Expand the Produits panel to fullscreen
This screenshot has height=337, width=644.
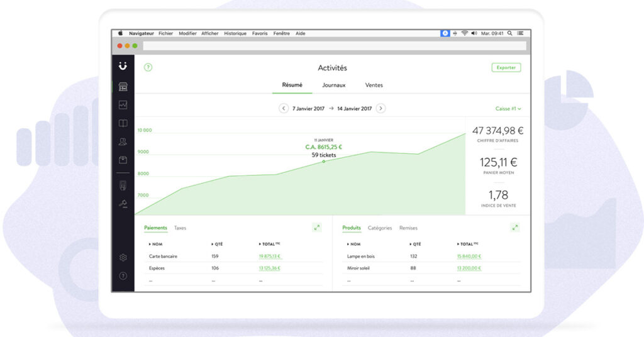click(515, 228)
